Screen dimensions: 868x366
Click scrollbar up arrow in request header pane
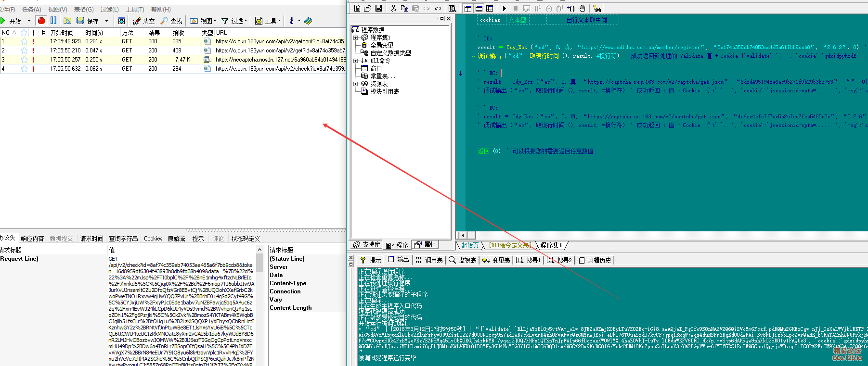pyautogui.click(x=260, y=250)
